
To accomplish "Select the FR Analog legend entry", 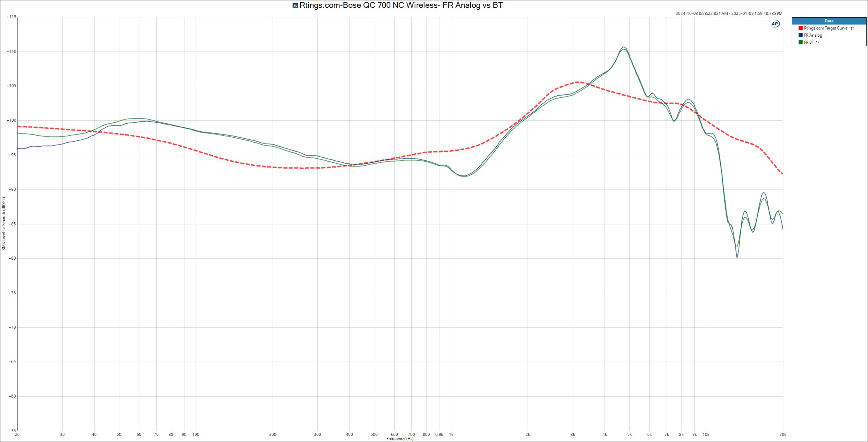I will 813,35.
